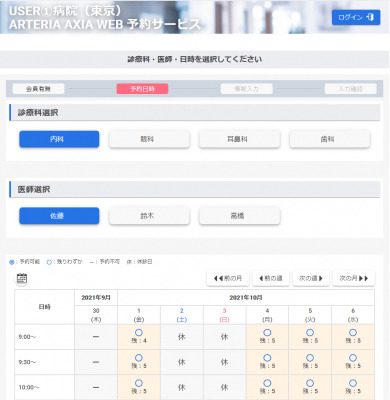Go to previous month with 前の月
Image resolution: width=390 pixels, height=400 pixels.
pos(228,278)
